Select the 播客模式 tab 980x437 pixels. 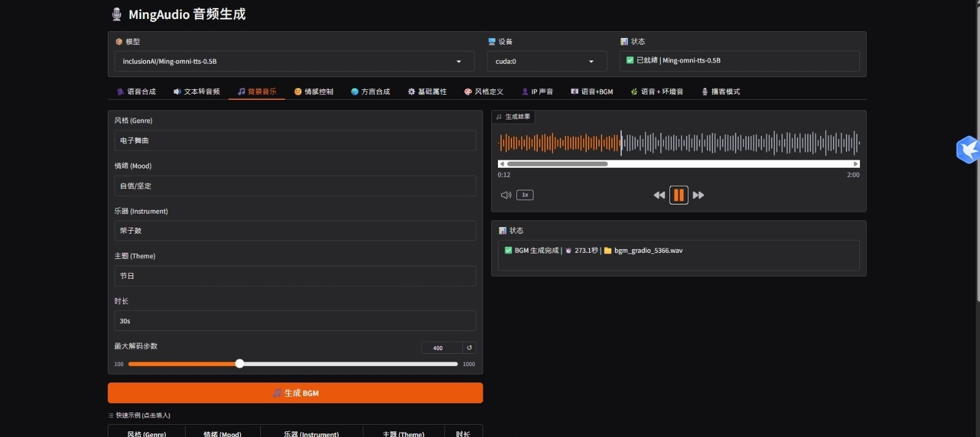click(721, 92)
